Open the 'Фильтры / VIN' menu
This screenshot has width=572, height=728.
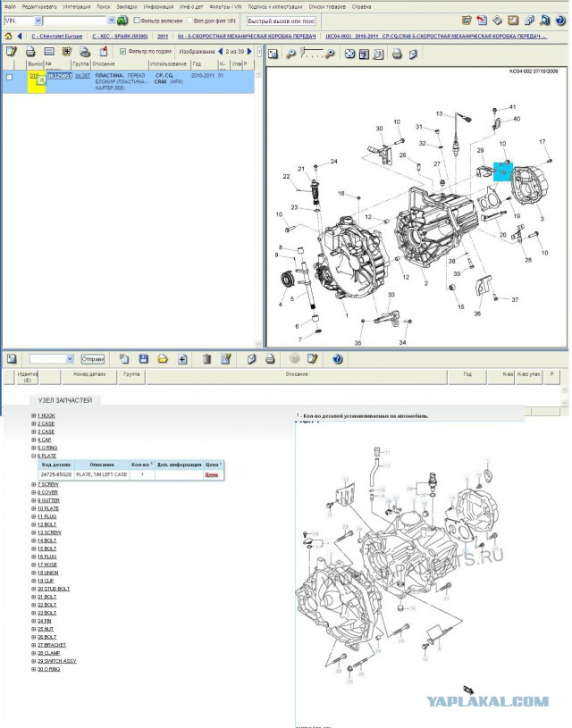(x=225, y=6)
